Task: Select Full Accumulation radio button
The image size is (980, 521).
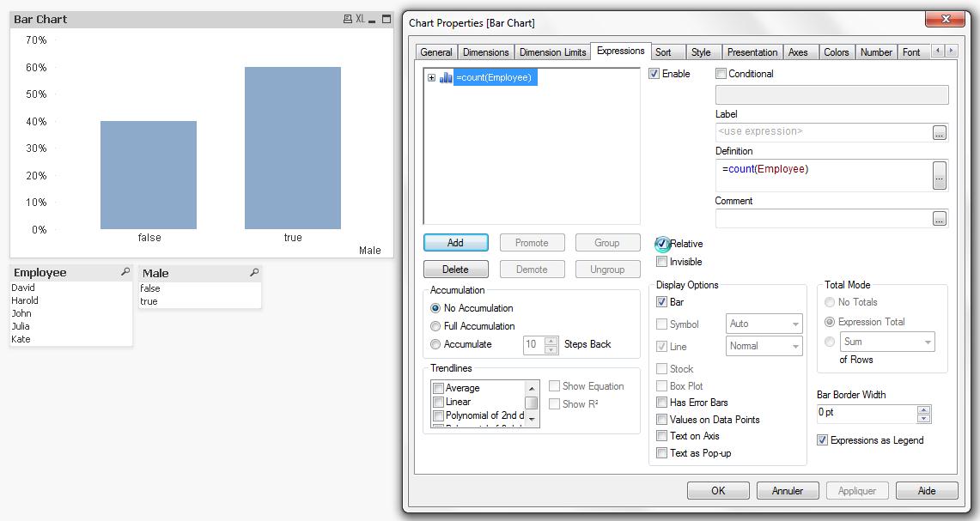Action: tap(435, 326)
